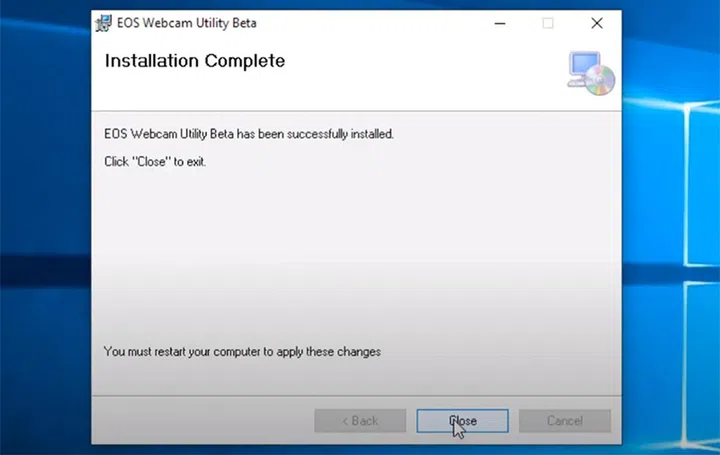720x455 pixels.
Task: Close the dialog with the title bar X
Action: pos(597,23)
